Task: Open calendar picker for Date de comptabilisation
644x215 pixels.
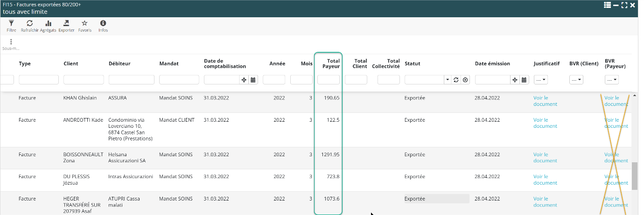Action: click(253, 80)
